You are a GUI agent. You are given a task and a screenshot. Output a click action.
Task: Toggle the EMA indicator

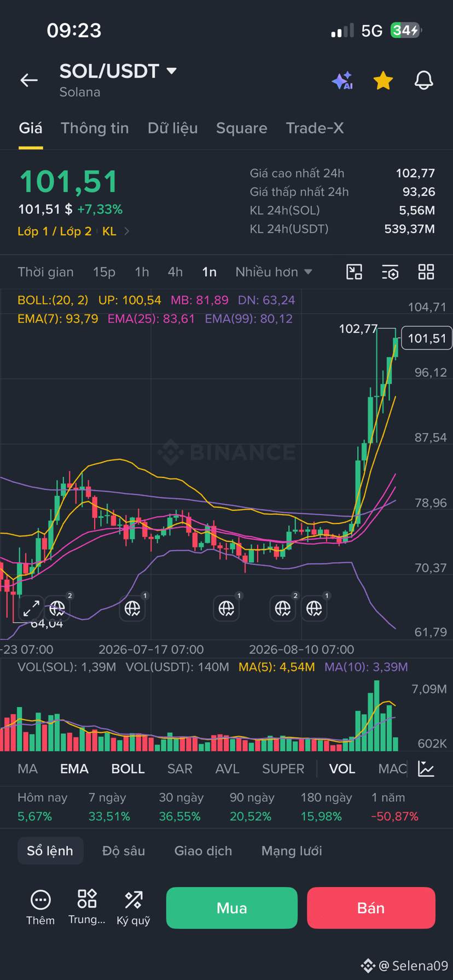coord(74,769)
